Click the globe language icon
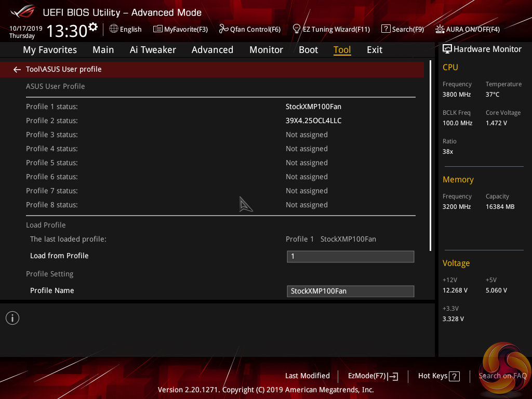This screenshot has width=532, height=399. [114, 29]
